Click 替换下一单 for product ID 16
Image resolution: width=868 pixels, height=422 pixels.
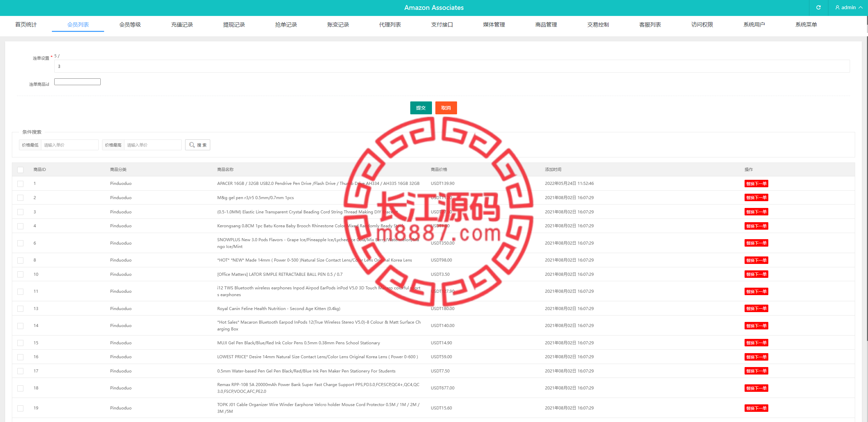click(x=756, y=357)
